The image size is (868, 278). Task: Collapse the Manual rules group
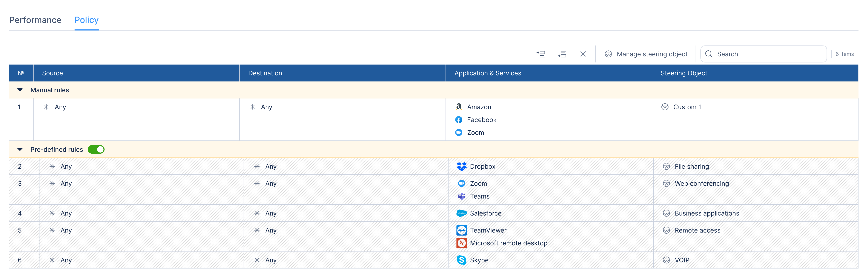[20, 90]
